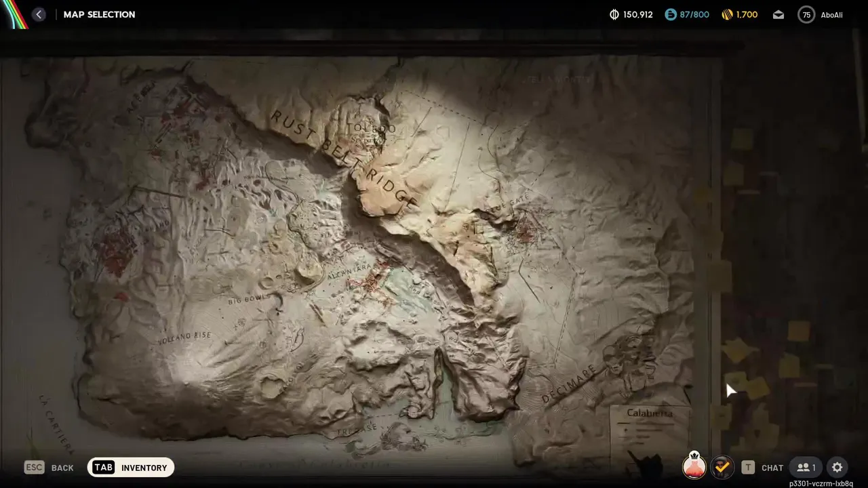Click the Calabresa note card

coord(650,434)
